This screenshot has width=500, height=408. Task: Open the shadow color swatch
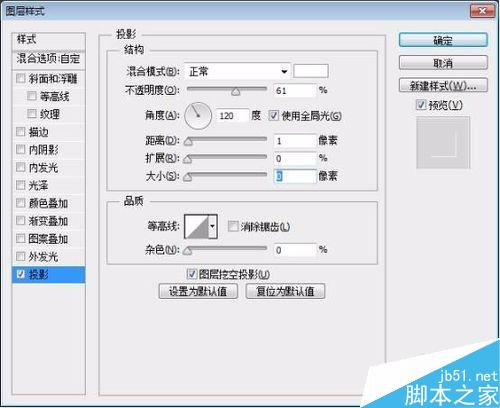click(x=311, y=71)
